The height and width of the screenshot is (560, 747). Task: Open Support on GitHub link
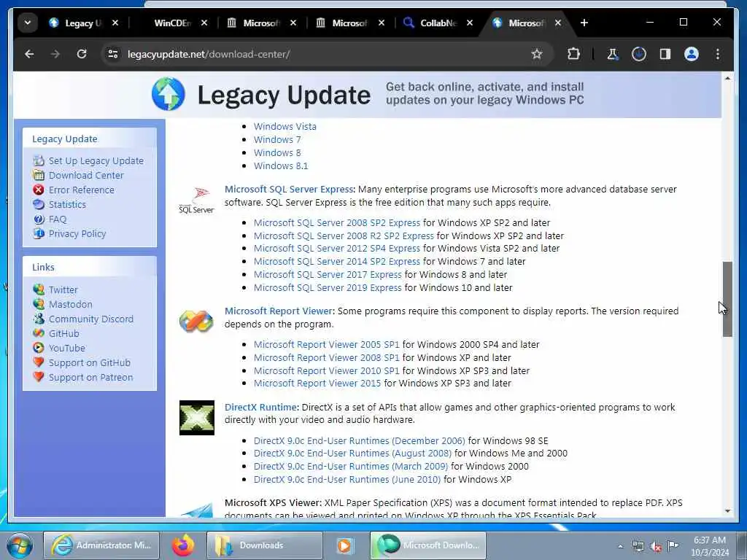pos(90,362)
